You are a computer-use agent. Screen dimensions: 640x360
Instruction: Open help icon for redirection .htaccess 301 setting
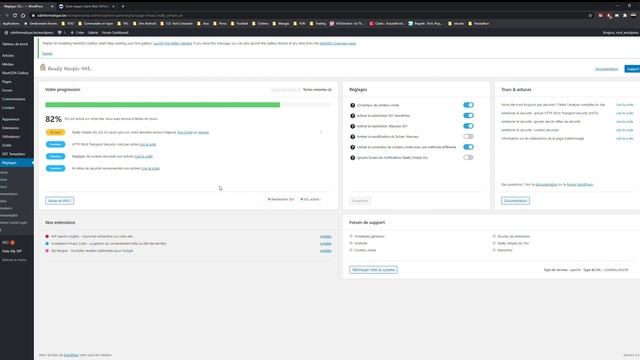click(352, 126)
